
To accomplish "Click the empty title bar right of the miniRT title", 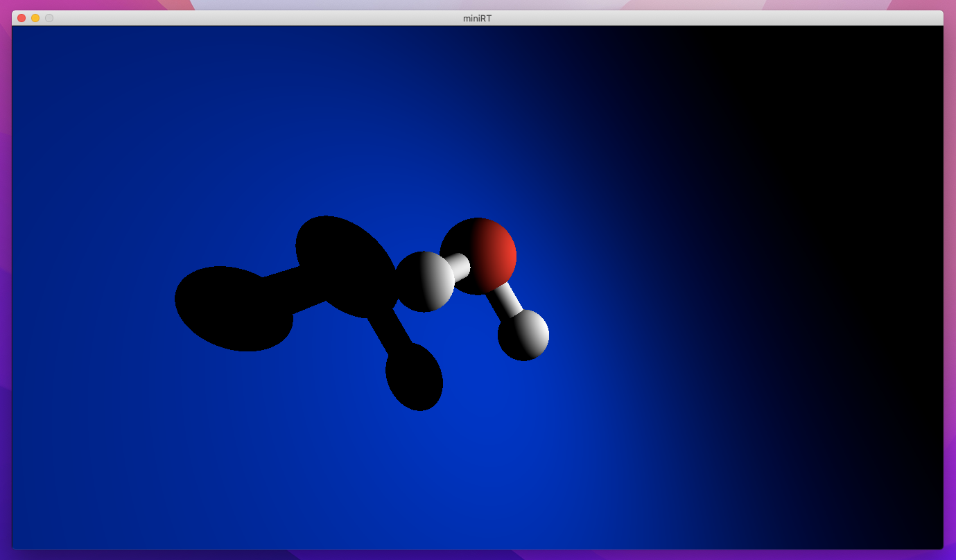I will coord(693,18).
